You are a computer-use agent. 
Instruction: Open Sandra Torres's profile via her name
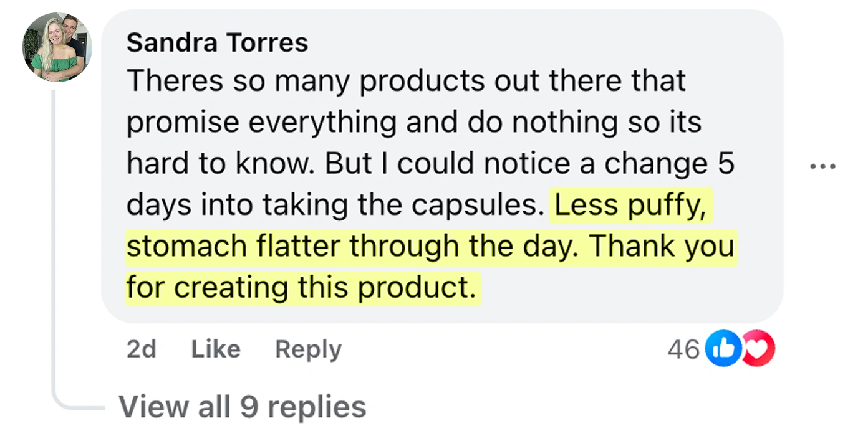pyautogui.click(x=217, y=42)
